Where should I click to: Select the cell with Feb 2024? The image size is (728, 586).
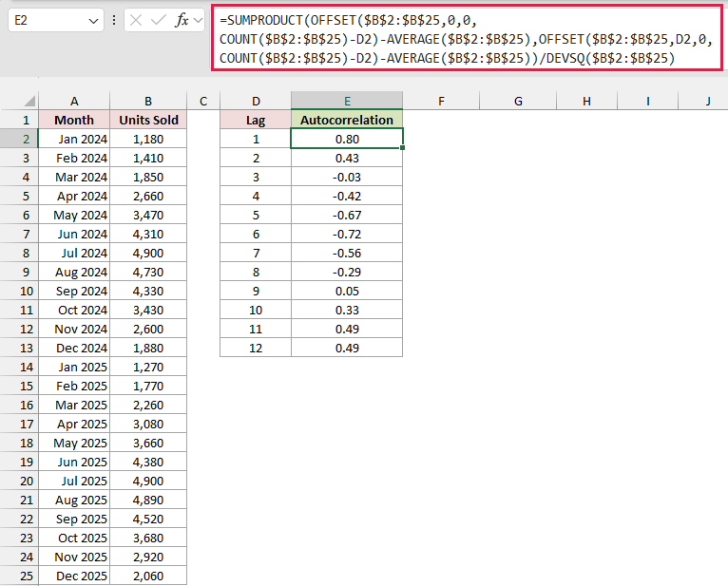74,158
